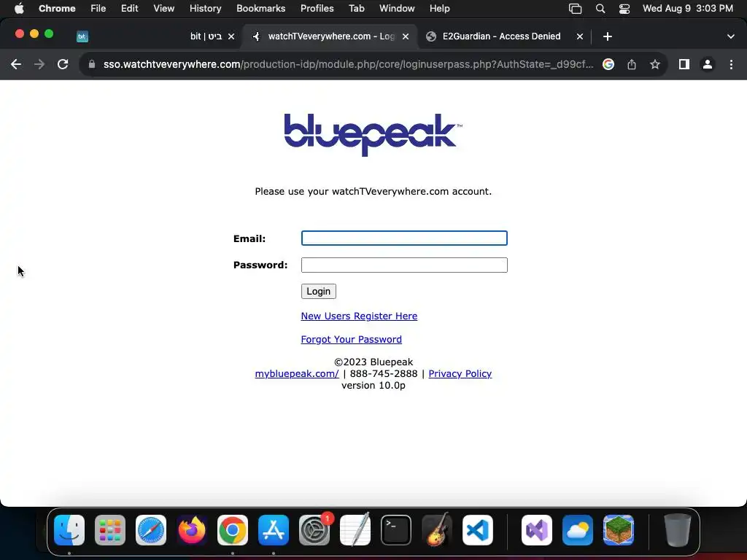747x560 pixels.
Task: Launch GarageBand from the dock
Action: coord(437,529)
